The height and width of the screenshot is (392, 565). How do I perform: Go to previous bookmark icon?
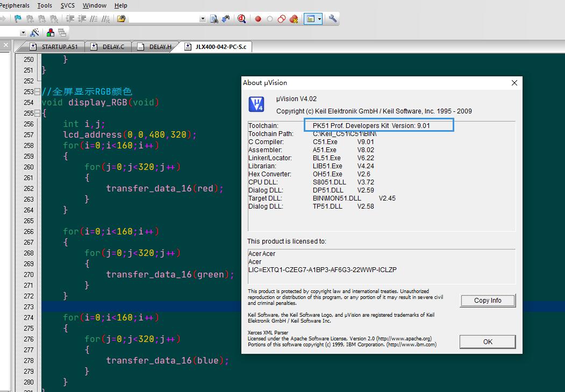point(30,19)
